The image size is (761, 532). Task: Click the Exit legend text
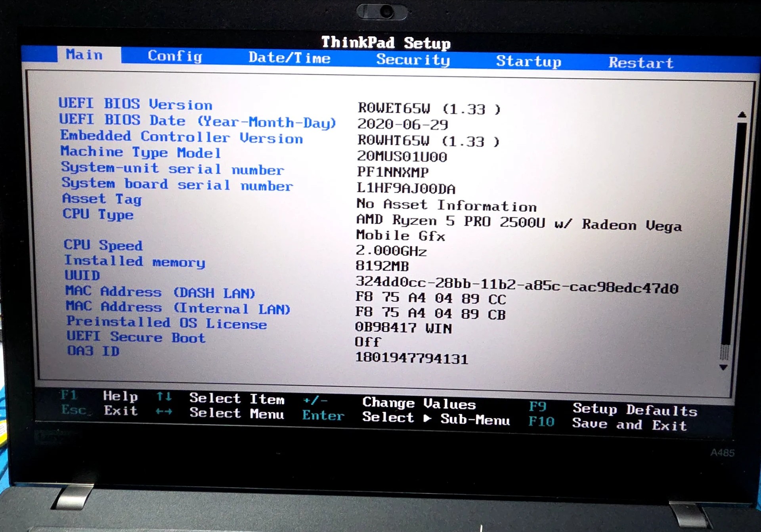pyautogui.click(x=121, y=411)
